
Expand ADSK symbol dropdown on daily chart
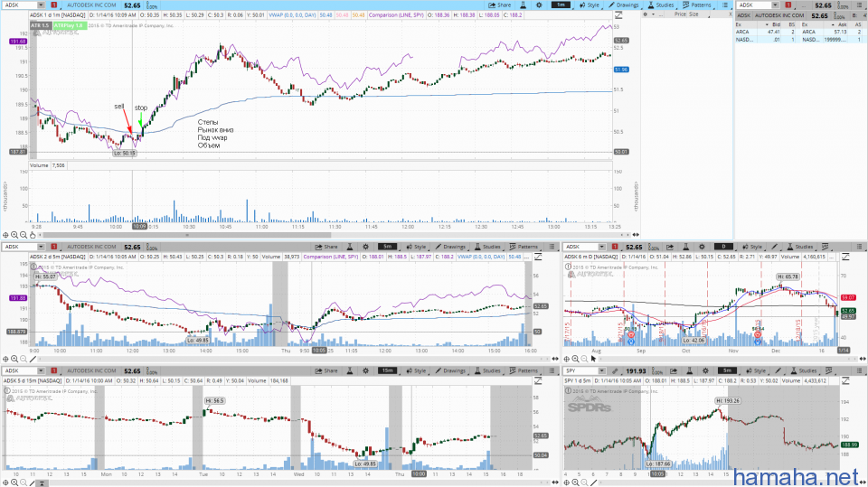pos(602,247)
